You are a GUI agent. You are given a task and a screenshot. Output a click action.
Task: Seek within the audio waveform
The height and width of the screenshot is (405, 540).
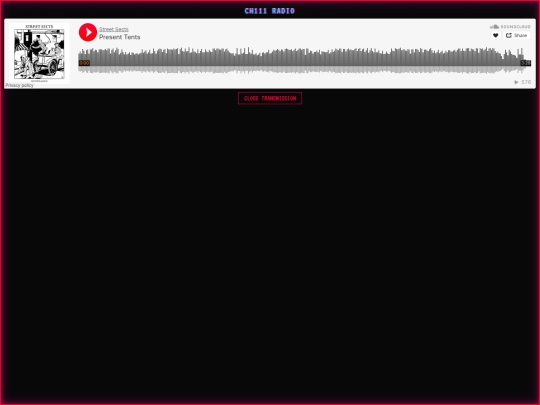coord(304,61)
